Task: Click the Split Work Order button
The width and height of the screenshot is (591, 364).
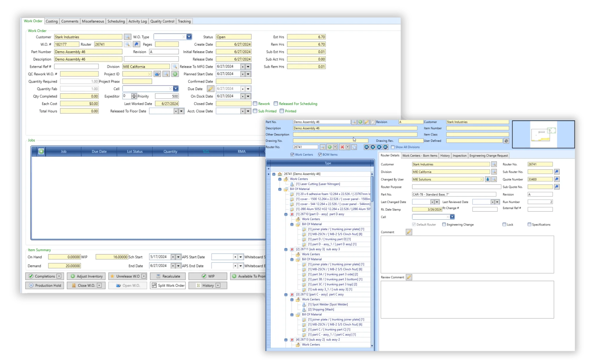Action: 168,285
